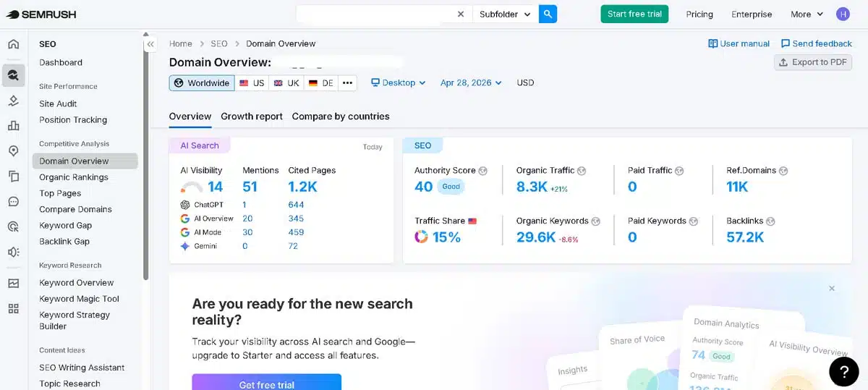
Task: Open more countries ellipsis button
Action: [348, 83]
